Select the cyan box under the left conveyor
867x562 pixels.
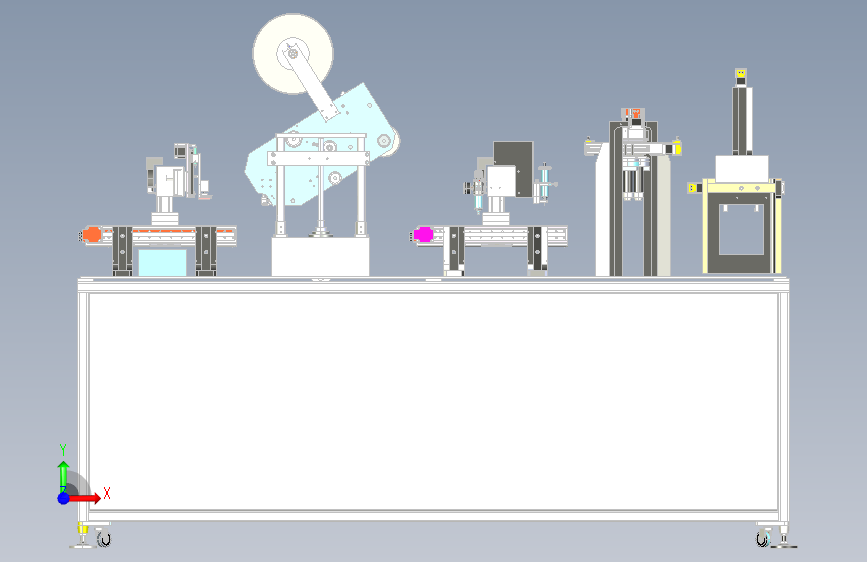pyautogui.click(x=163, y=262)
